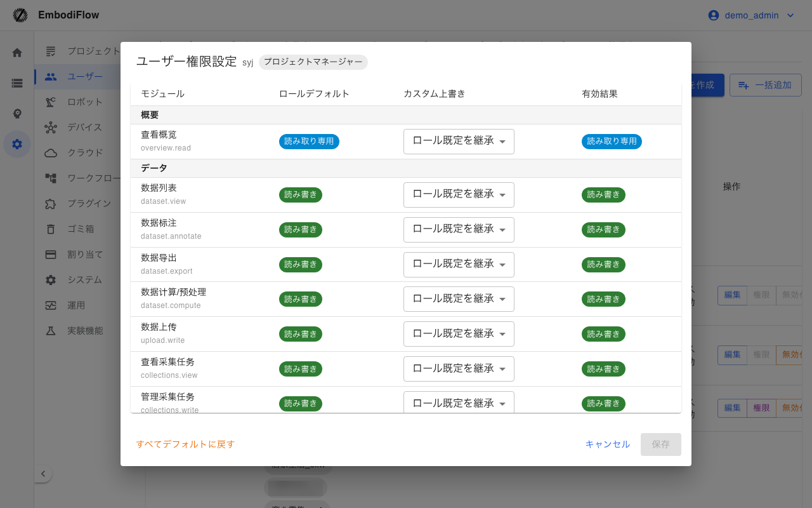Click overview.read permission key text
Viewport: 812px width, 508px height.
point(166,148)
